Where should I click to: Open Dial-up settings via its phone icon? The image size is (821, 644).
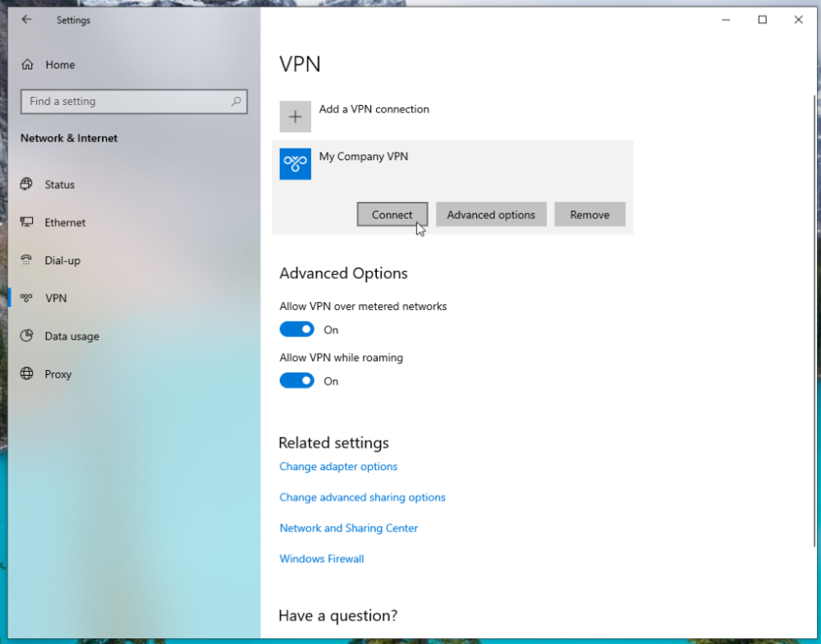[28, 260]
